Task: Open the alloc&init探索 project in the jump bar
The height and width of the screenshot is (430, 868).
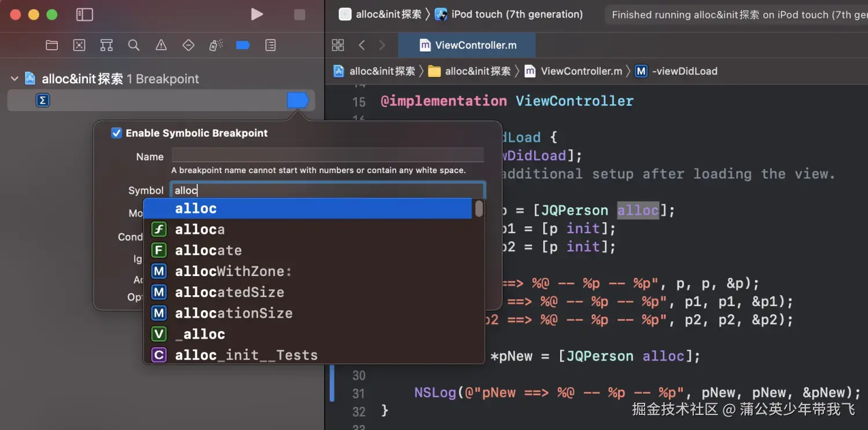Action: point(374,71)
